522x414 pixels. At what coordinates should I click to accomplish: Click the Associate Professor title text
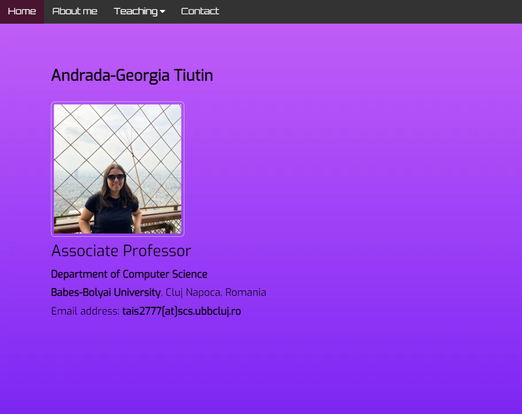click(121, 251)
